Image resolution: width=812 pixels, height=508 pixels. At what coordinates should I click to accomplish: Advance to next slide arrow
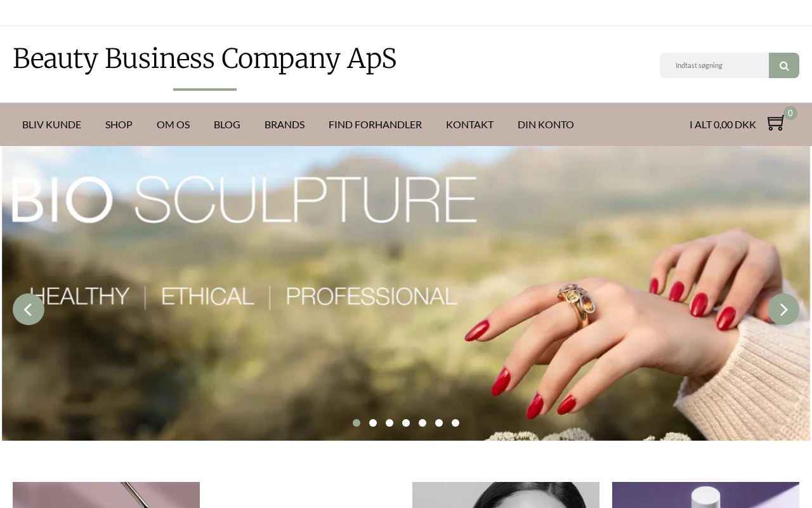click(x=783, y=309)
